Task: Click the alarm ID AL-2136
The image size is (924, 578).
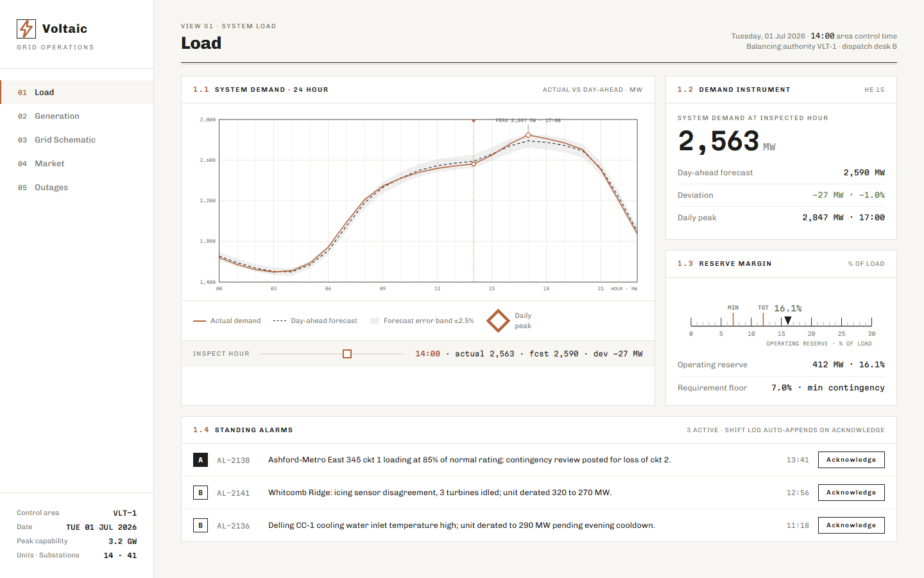Action: (x=233, y=526)
